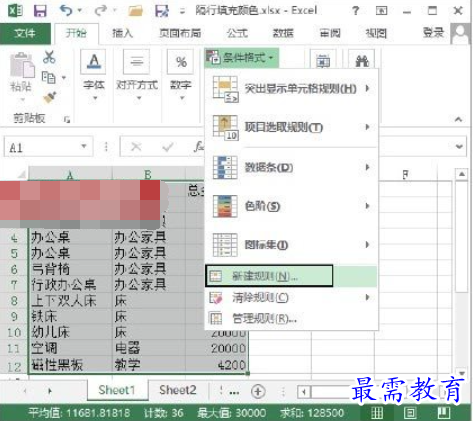Screen dimensions: 473x421
Task: Click the ribbon display options icon
Action: 381,11
